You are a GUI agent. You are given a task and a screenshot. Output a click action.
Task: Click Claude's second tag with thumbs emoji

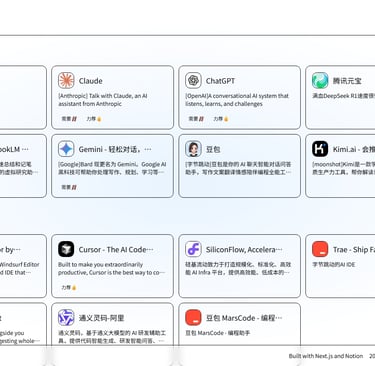(94, 119)
